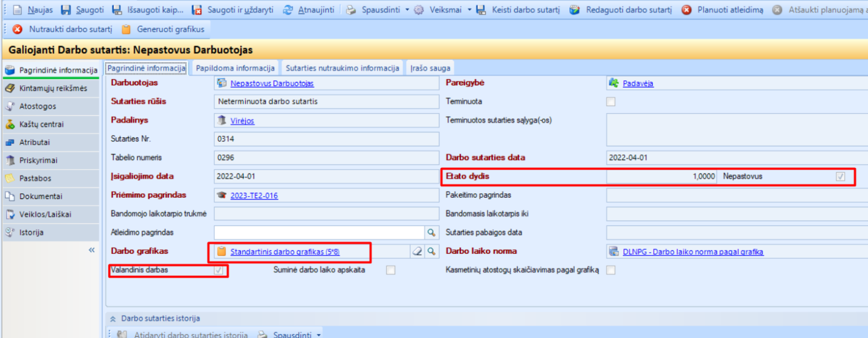Expand the Veiksmai dropdown arrow
This screenshot has width=868, height=338.
coord(470,10)
